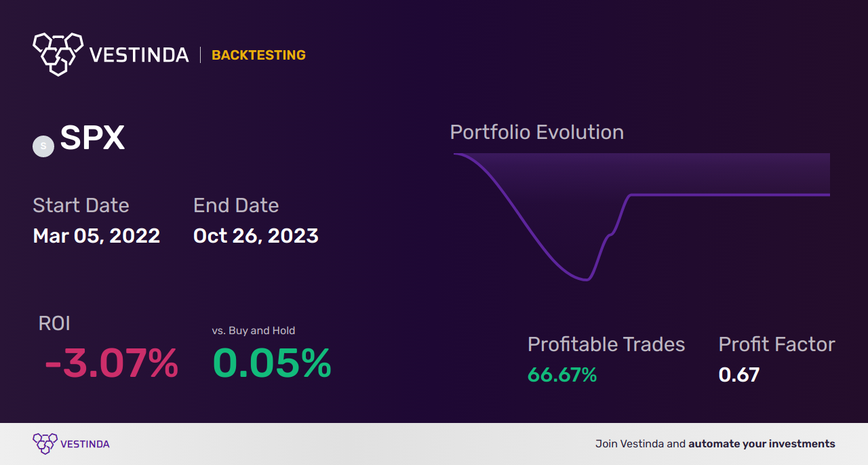Click the Vestinda hexagon logo in header
This screenshot has width=868, height=465.
(x=58, y=54)
